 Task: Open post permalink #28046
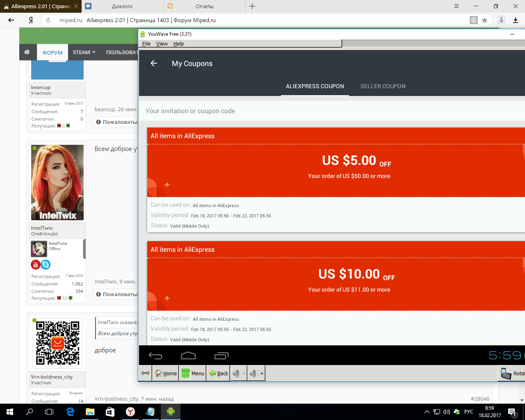coord(480,399)
